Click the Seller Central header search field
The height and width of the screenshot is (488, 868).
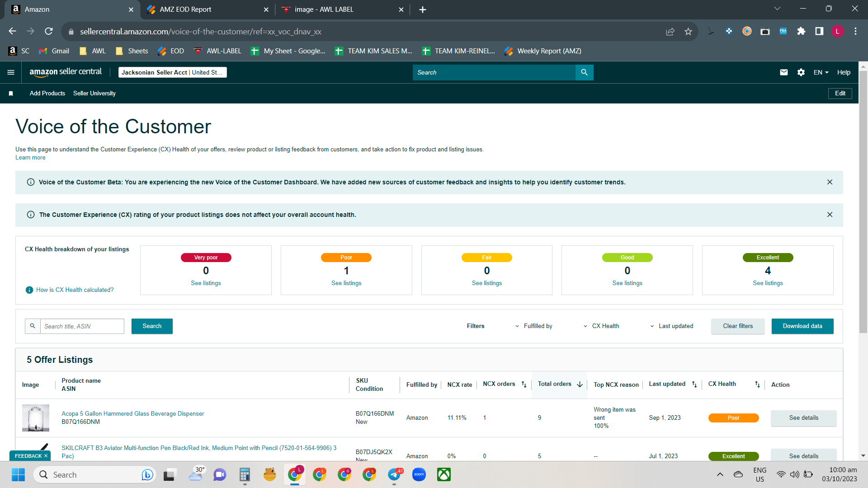494,72
